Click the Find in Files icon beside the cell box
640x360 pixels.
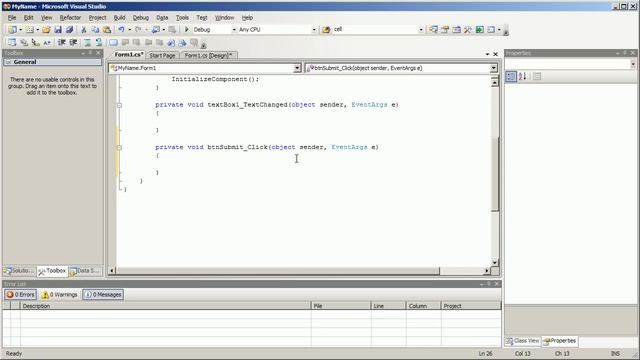tap(326, 30)
